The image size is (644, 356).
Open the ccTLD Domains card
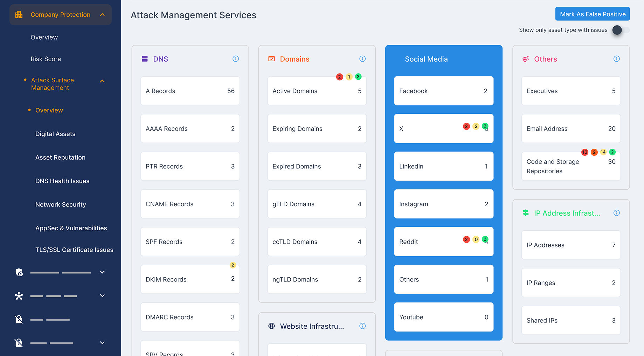(317, 242)
